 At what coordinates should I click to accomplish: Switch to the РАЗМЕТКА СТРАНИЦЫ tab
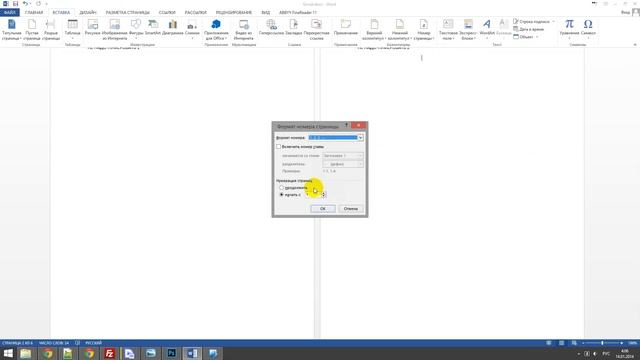(x=127, y=13)
